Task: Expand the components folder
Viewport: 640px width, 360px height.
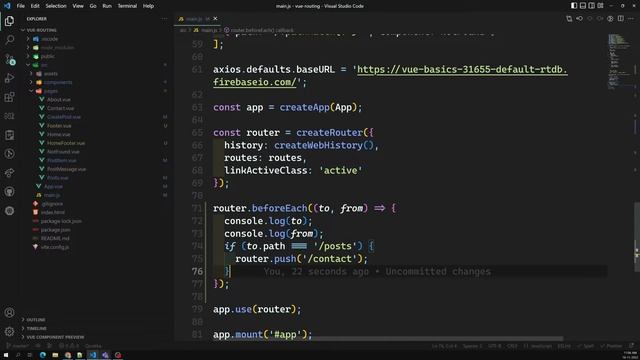Action: click(x=58, y=82)
